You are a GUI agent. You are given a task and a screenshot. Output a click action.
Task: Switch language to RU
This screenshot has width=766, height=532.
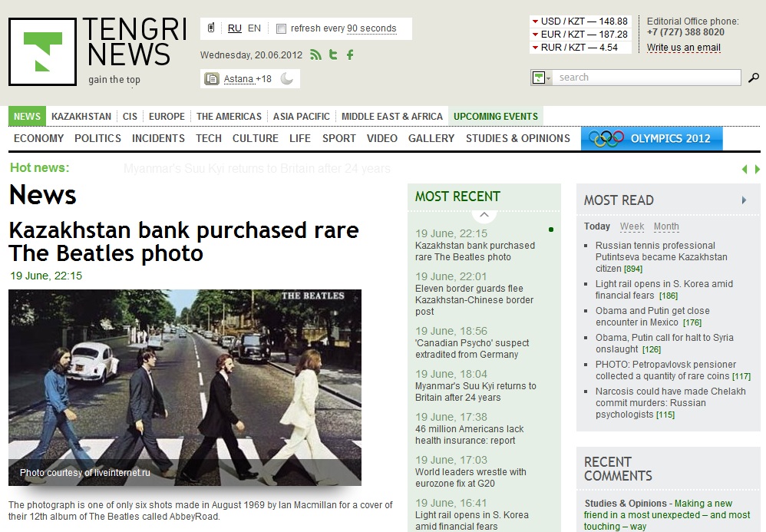(235, 28)
